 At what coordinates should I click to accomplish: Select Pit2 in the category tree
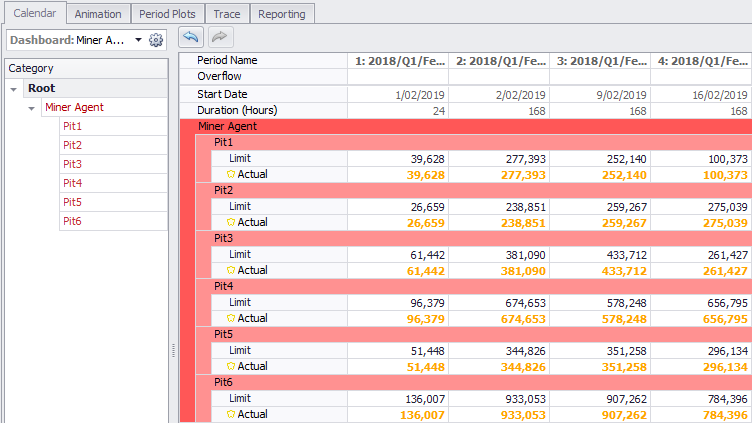click(72, 145)
